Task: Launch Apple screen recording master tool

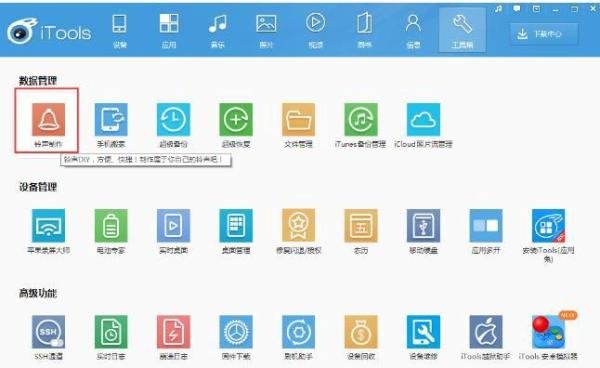Action: pyautogui.click(x=48, y=226)
